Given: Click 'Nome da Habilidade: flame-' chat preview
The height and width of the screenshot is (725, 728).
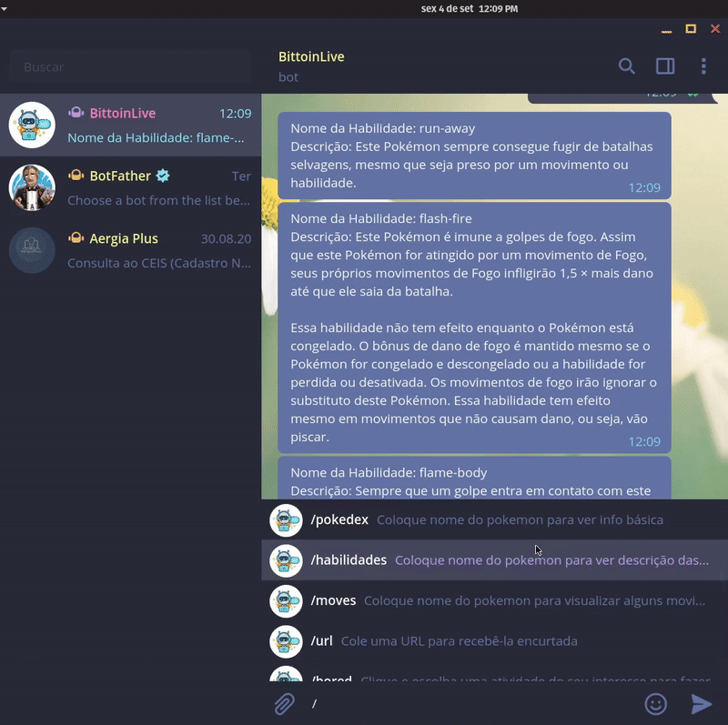Looking at the screenshot, I should pos(156,138).
